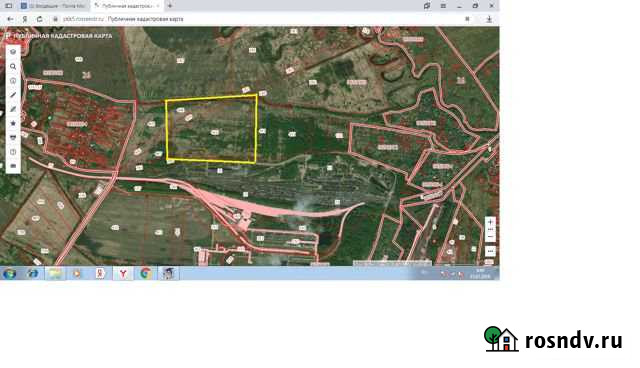Reload the page with the refresh icon

[40, 19]
